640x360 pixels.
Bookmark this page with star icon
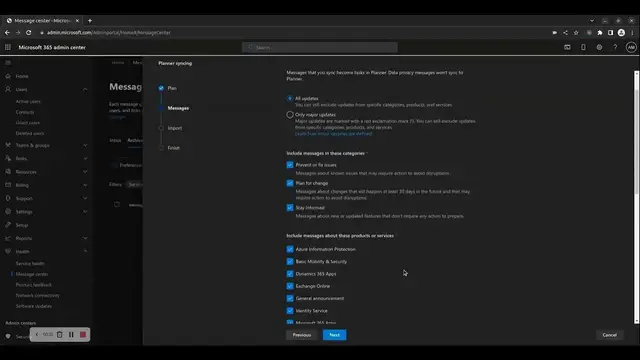tap(576, 33)
